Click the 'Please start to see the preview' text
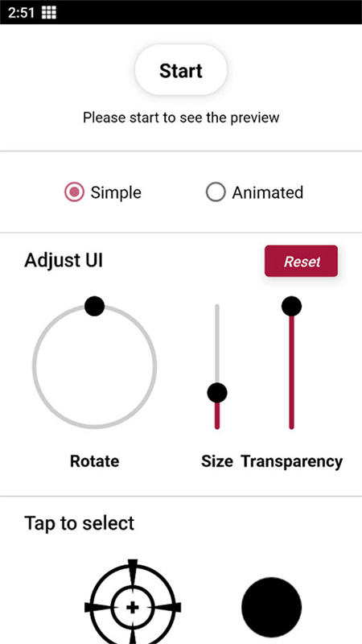 tap(181, 118)
